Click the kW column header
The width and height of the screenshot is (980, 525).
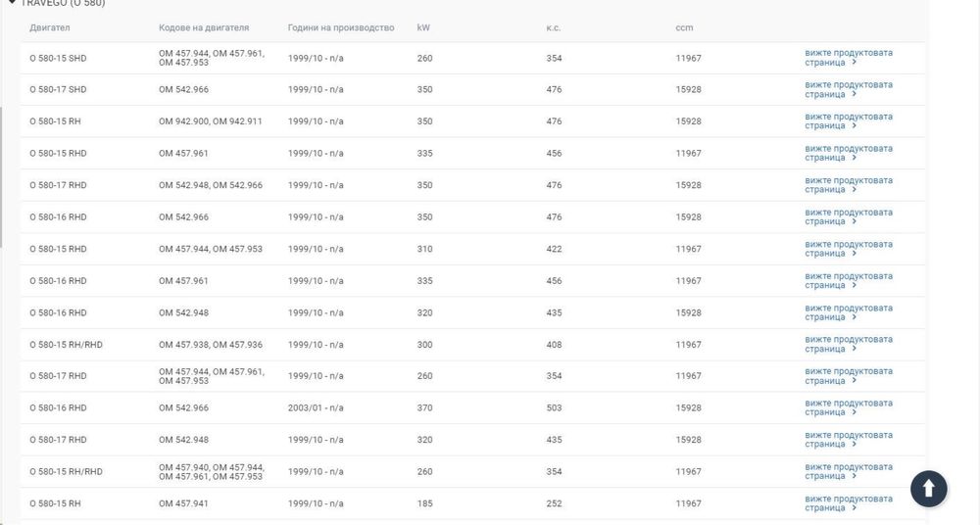pyautogui.click(x=423, y=27)
